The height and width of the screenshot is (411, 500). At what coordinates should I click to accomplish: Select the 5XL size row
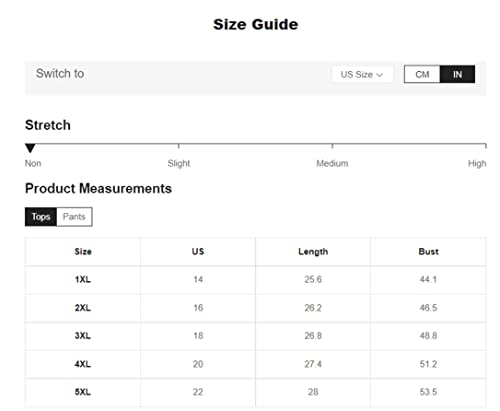(x=255, y=392)
